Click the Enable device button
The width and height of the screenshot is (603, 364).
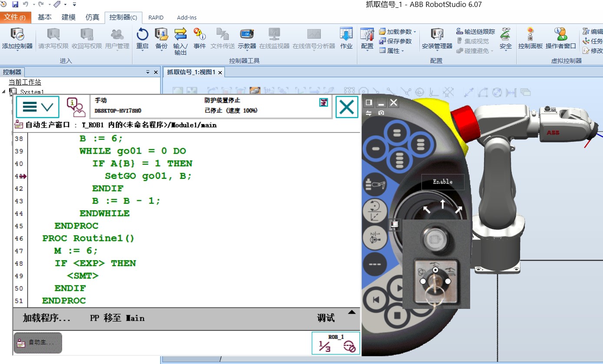click(443, 182)
